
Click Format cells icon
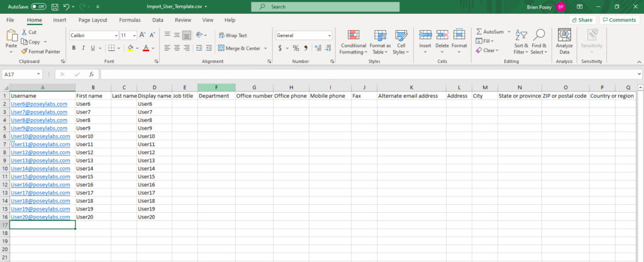pyautogui.click(x=459, y=35)
